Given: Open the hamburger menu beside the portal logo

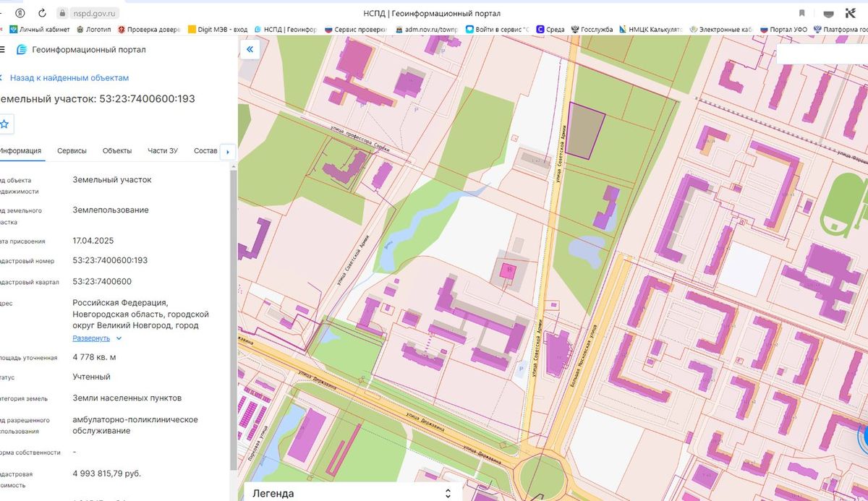Looking at the screenshot, I should tap(2, 49).
